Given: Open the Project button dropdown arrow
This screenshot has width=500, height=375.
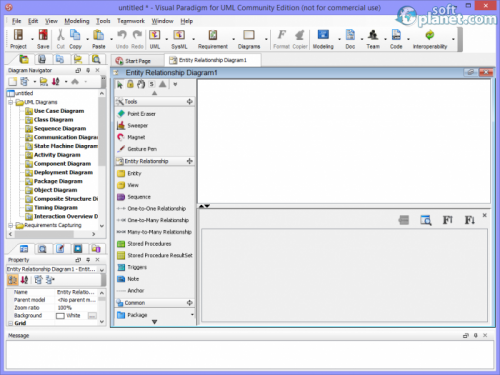Looking at the screenshot, I should [32, 39].
